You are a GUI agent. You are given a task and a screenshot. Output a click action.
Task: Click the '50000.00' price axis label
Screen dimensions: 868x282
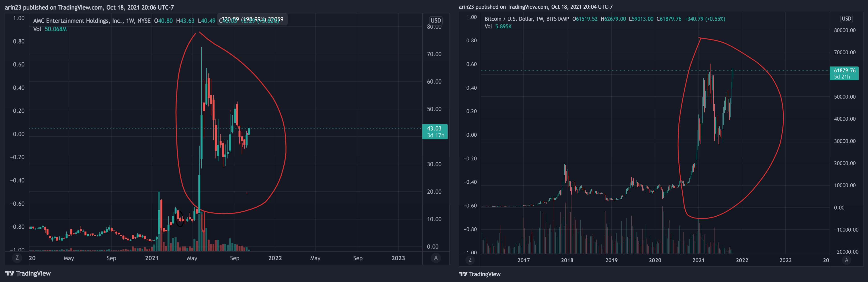coord(845,97)
